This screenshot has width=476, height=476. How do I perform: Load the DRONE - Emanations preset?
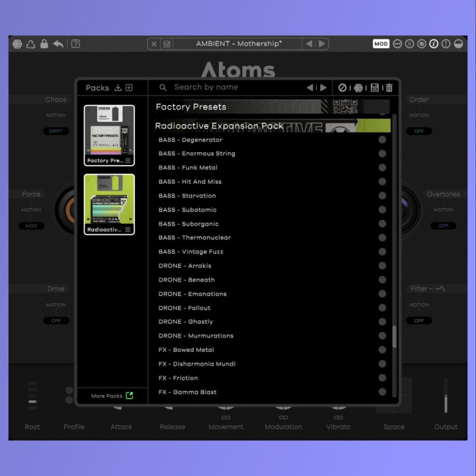click(192, 294)
